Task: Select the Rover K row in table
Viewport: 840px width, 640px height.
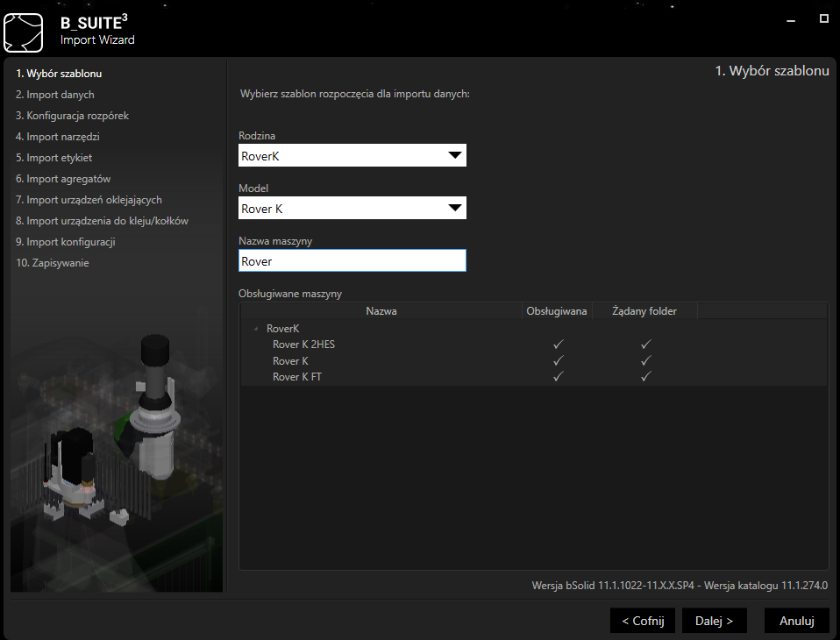Action: tap(534, 361)
